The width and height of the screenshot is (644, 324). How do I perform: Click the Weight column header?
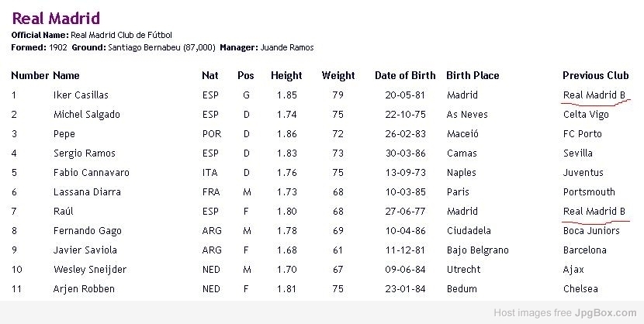click(338, 76)
